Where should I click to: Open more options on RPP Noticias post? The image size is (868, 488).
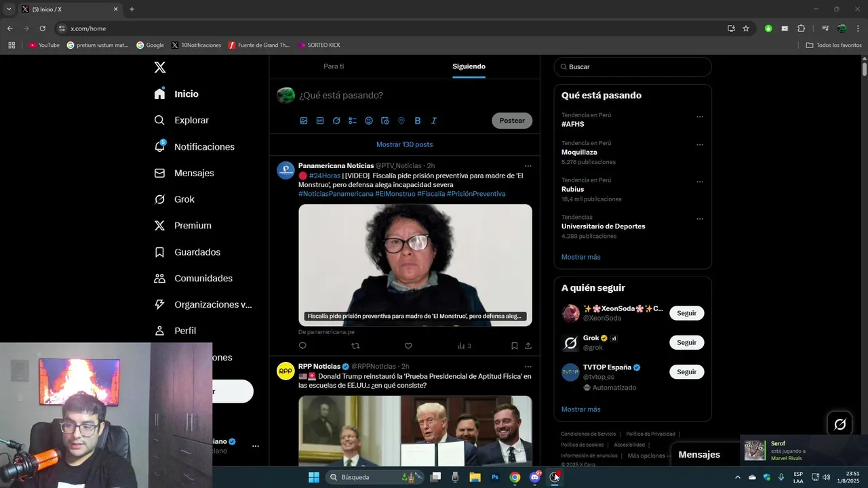[528, 367]
